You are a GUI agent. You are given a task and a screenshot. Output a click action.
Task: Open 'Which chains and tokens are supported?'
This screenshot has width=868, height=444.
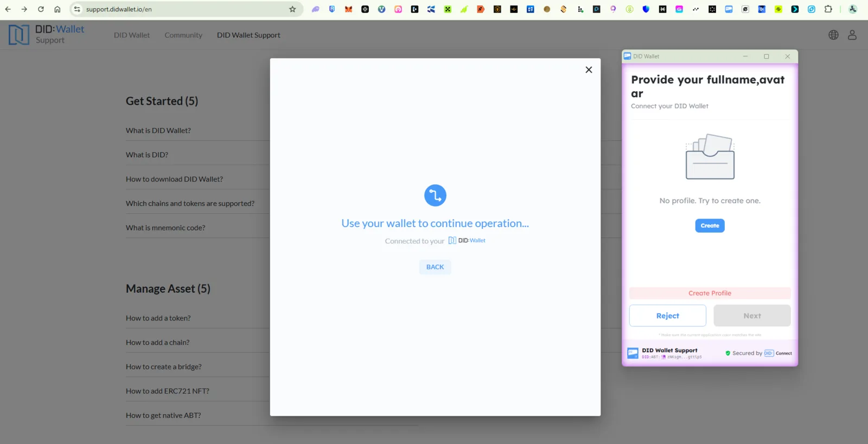coord(190,204)
